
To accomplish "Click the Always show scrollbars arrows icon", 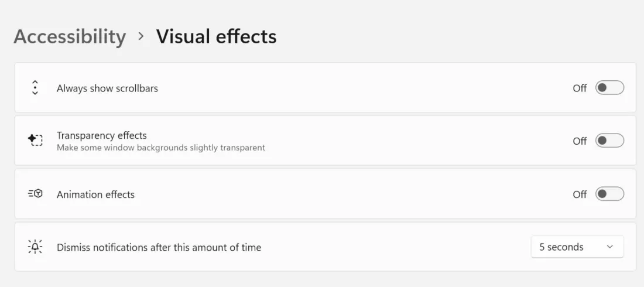I will pyautogui.click(x=35, y=88).
